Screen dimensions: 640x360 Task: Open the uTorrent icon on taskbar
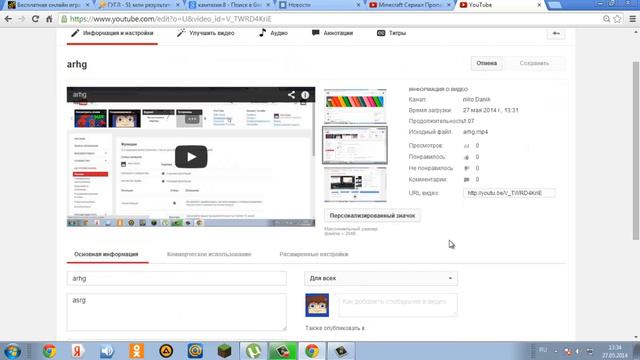(x=253, y=351)
